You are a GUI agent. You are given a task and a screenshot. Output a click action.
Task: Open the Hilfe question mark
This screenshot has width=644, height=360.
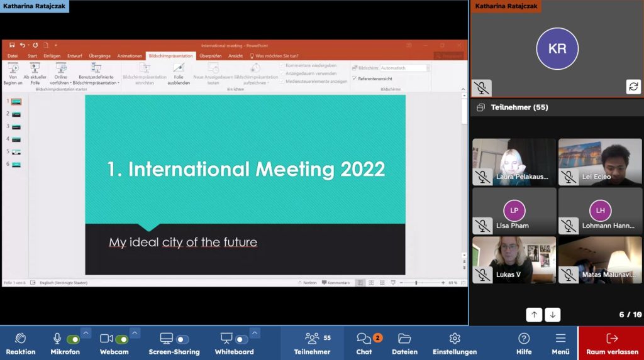(524, 343)
